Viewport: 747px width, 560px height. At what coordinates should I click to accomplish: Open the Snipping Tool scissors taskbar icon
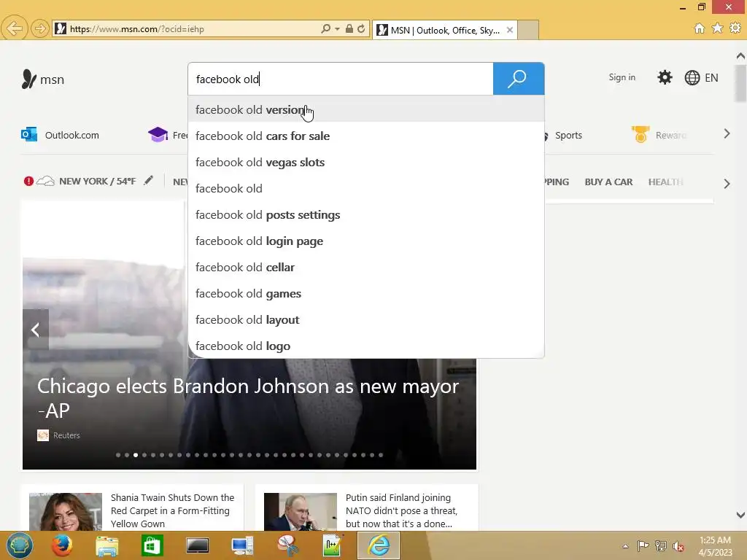click(287, 545)
